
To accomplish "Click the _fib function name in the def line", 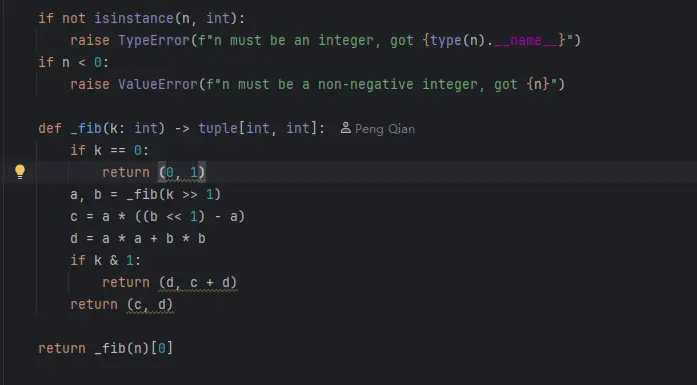I will [86, 128].
